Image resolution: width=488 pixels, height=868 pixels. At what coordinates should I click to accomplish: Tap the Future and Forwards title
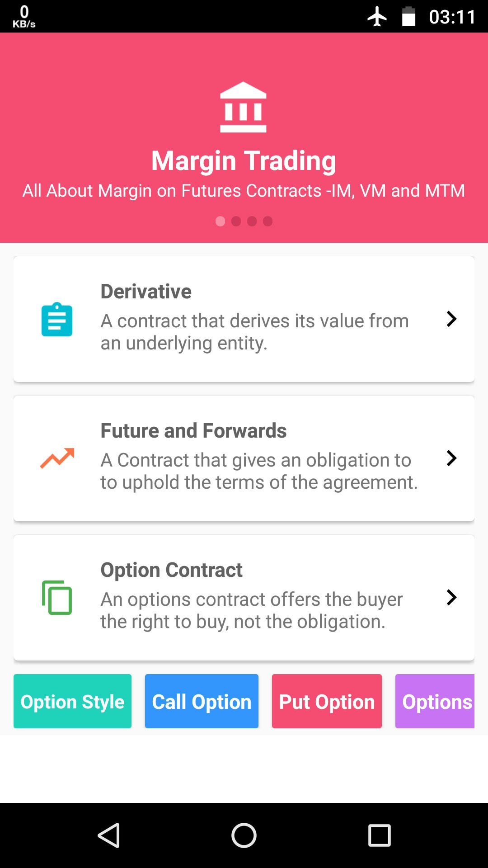pyautogui.click(x=194, y=430)
